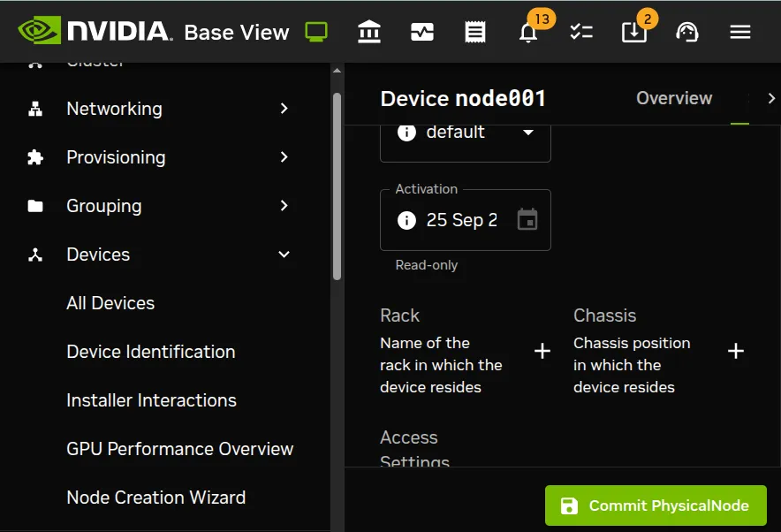Open GPU Performance Overview page
This screenshot has width=781, height=532.
pos(180,449)
